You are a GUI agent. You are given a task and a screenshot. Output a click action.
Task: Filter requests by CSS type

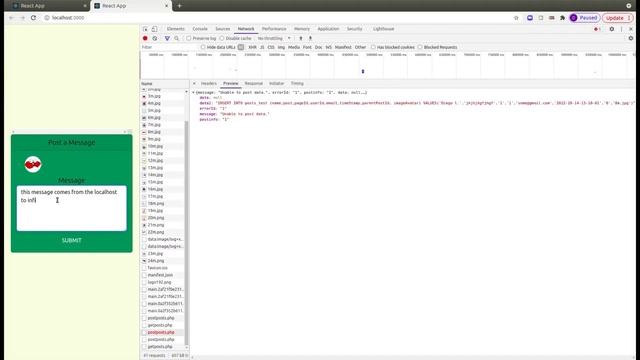(271, 47)
